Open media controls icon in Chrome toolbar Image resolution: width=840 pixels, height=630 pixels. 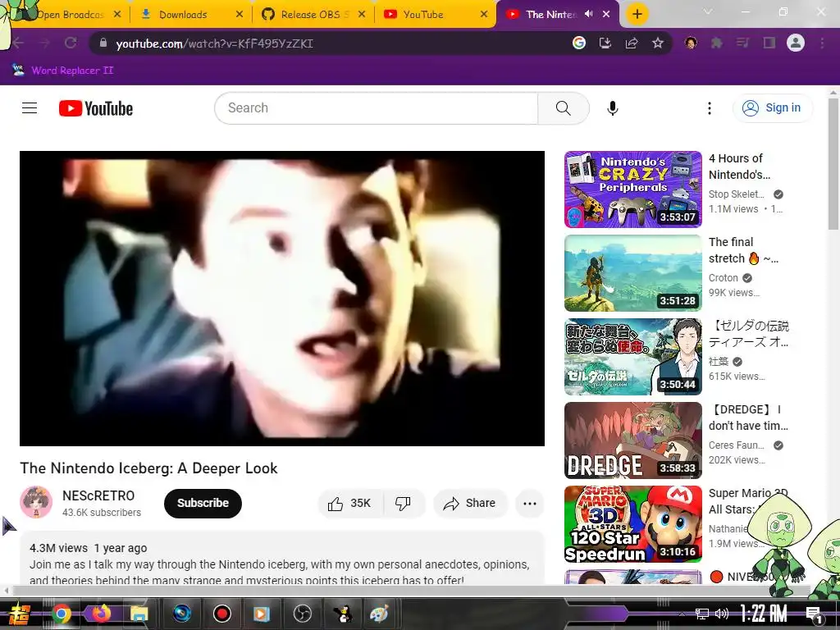[x=742, y=43]
